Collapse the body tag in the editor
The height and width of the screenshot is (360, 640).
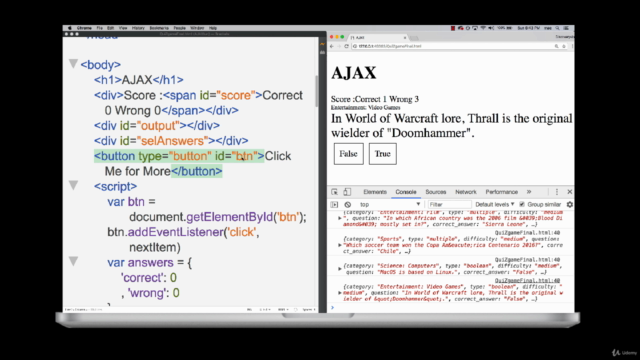coord(73,64)
